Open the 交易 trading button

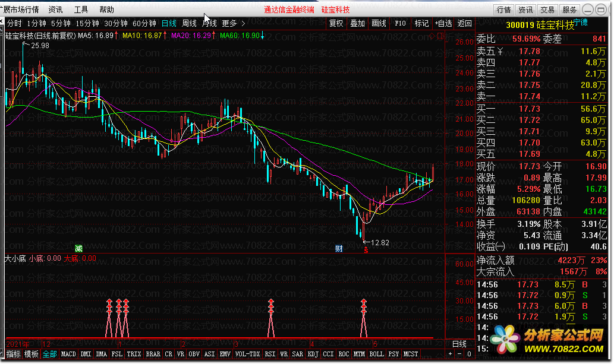point(547,10)
